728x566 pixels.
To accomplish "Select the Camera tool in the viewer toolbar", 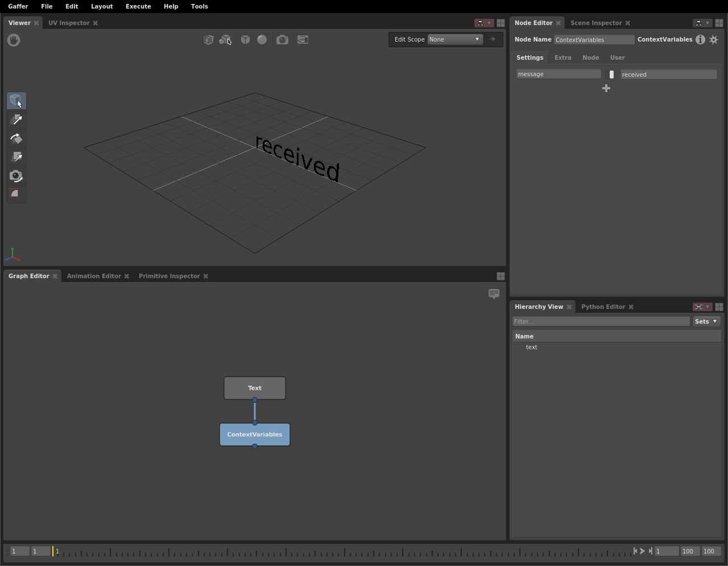I will (16, 176).
